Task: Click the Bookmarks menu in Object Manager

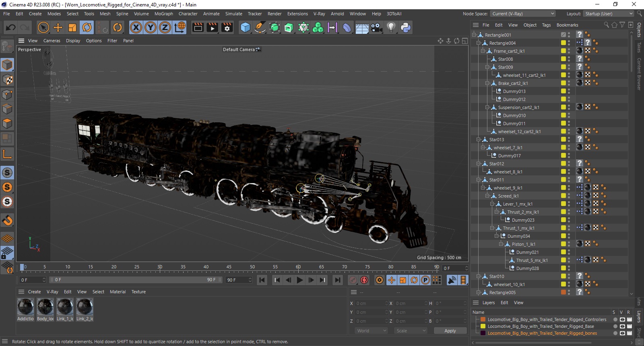Action: pos(567,25)
